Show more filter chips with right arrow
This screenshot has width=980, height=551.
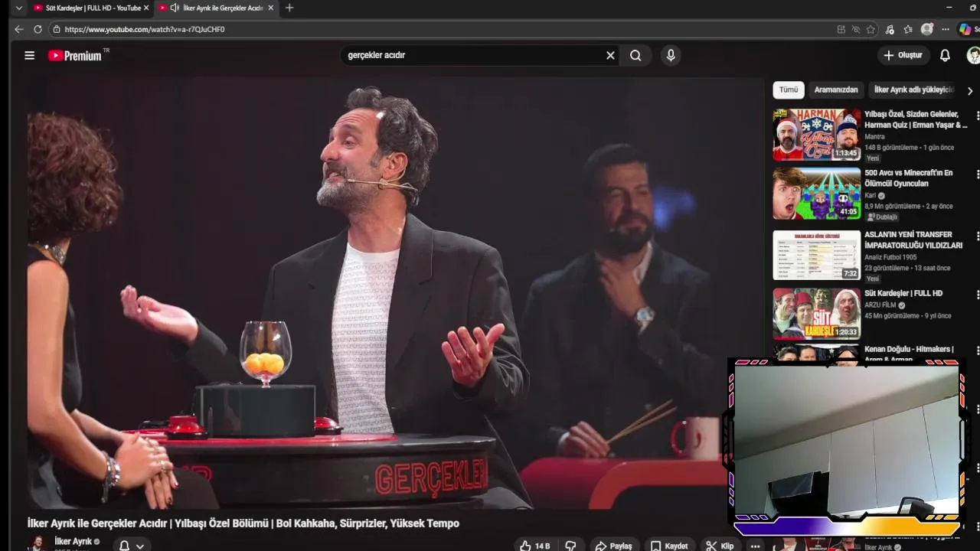pyautogui.click(x=970, y=90)
